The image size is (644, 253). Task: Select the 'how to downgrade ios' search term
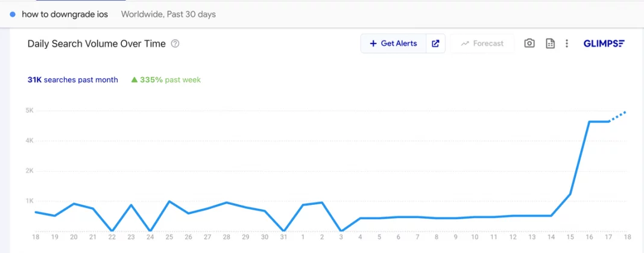pos(65,14)
